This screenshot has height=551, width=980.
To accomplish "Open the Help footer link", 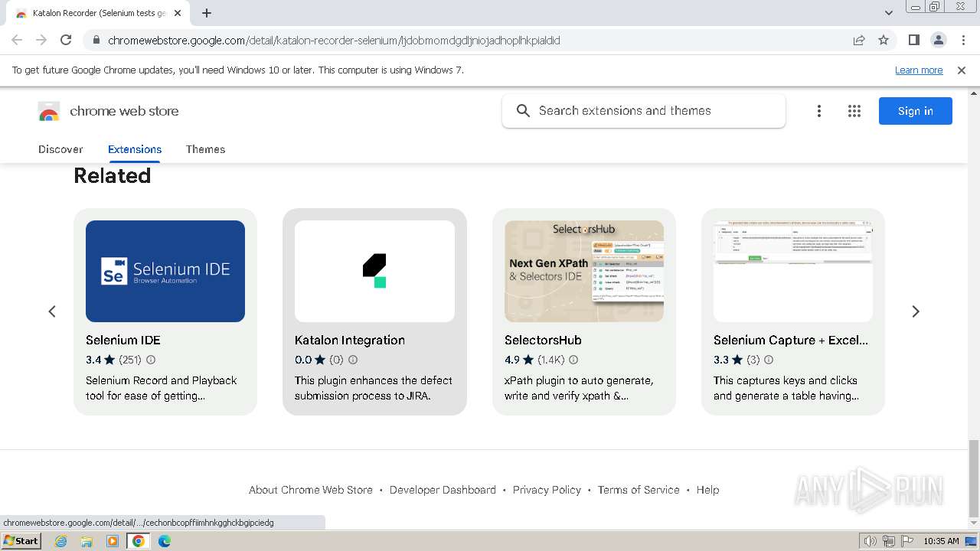I will coord(707,490).
